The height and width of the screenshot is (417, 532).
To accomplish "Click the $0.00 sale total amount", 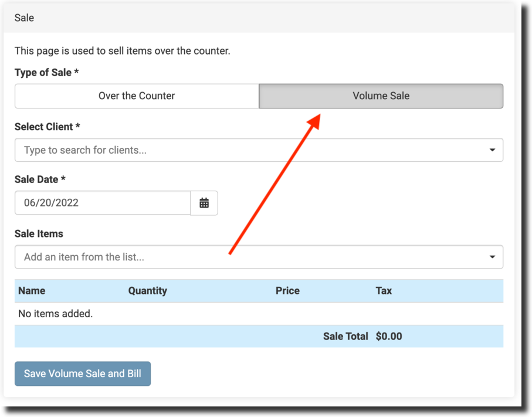I will 389,337.
